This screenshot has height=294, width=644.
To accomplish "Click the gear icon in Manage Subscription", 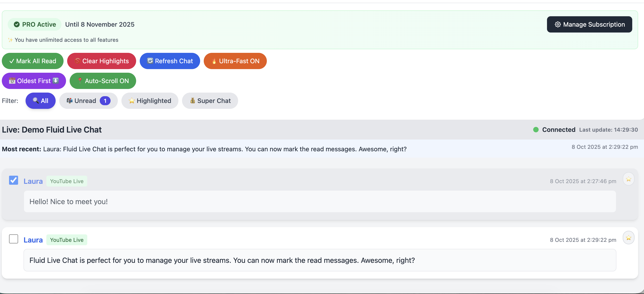I will point(557,24).
